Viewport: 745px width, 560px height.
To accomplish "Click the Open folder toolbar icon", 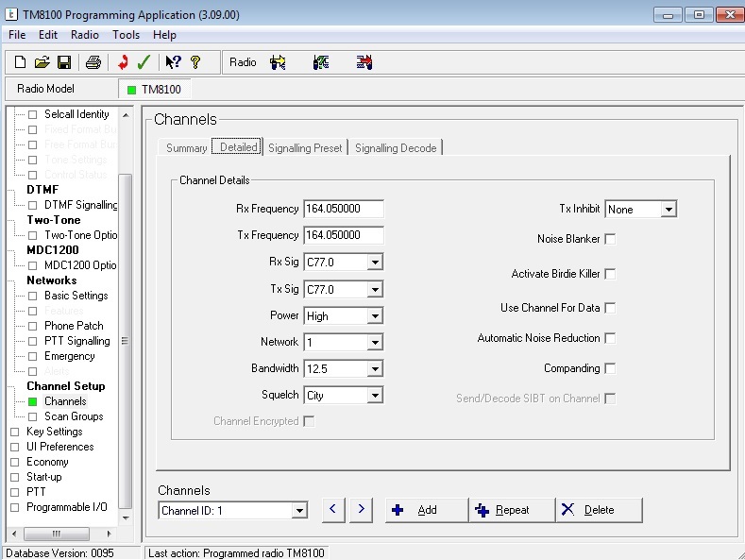I will [x=42, y=62].
